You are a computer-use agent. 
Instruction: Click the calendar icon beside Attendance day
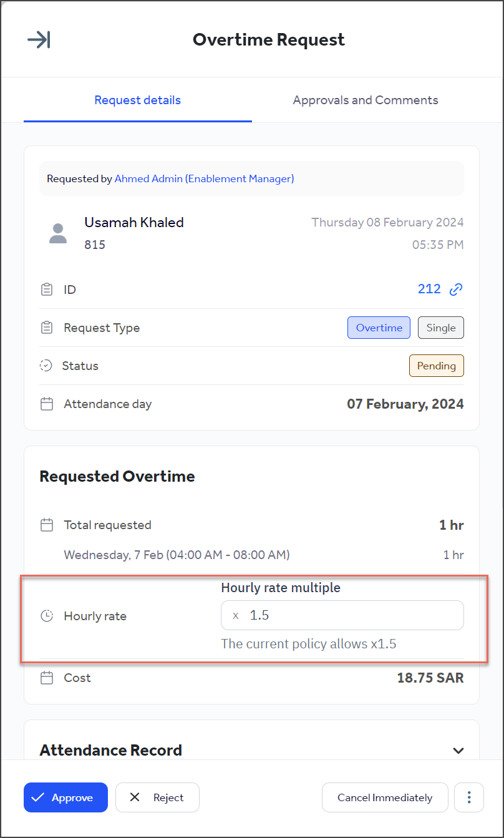tap(46, 404)
